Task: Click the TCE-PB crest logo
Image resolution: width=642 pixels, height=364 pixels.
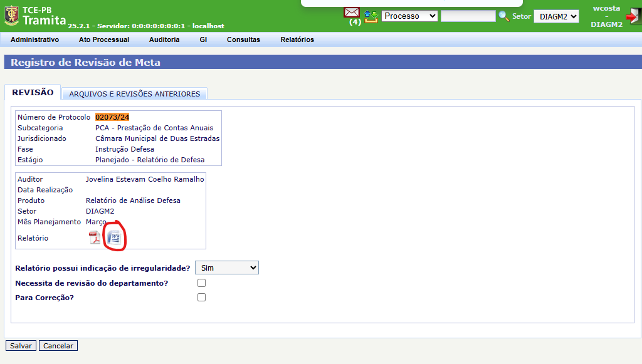Action: coord(11,16)
